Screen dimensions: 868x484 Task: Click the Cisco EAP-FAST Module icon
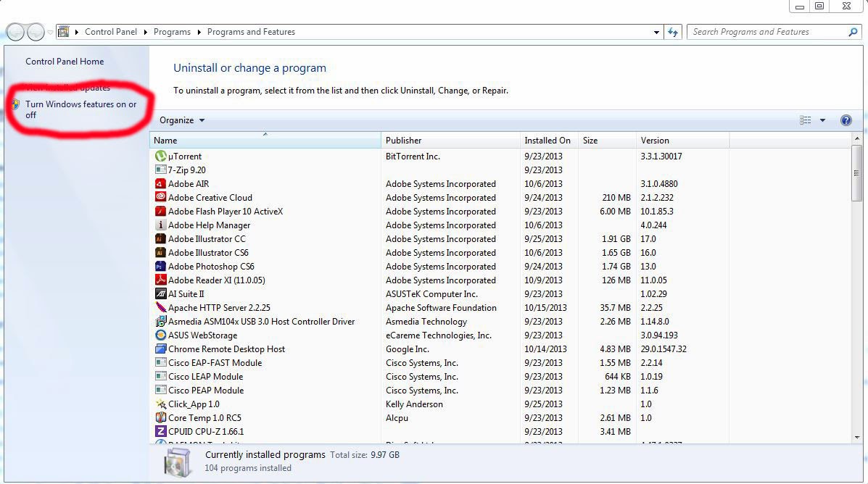pos(160,363)
